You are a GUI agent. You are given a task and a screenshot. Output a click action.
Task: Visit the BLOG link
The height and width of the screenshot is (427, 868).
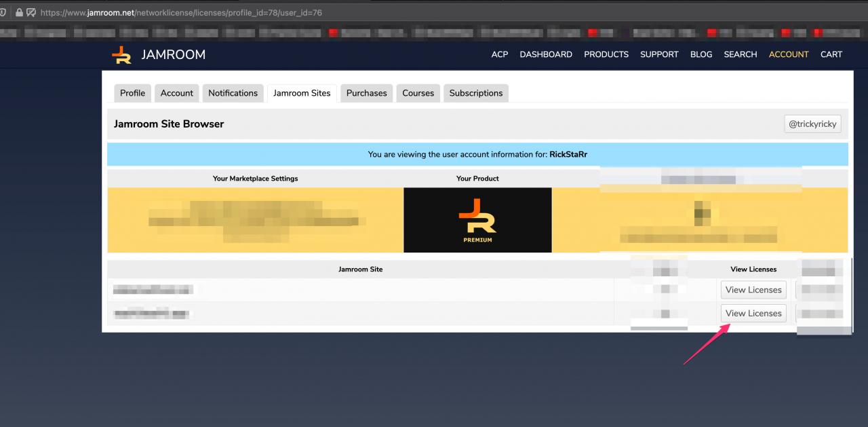pyautogui.click(x=701, y=54)
